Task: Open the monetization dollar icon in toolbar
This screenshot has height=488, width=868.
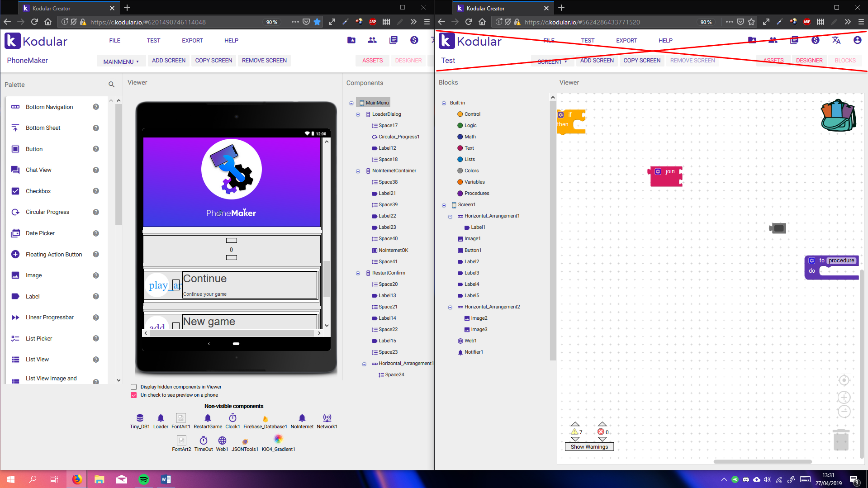Action: pos(414,40)
